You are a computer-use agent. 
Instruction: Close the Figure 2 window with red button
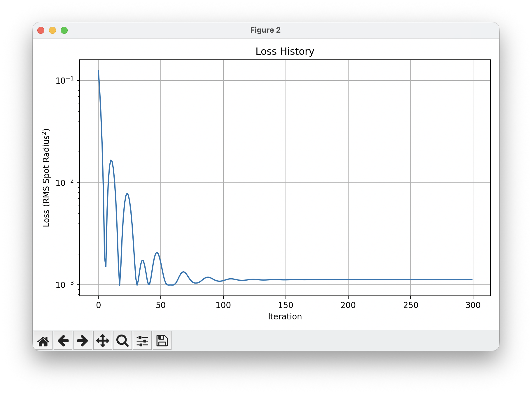(41, 30)
